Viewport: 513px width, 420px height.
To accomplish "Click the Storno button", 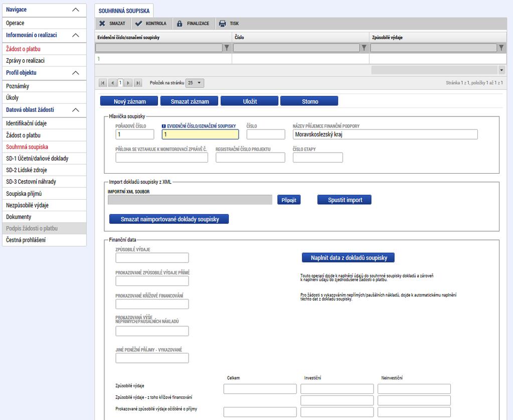I will [309, 101].
